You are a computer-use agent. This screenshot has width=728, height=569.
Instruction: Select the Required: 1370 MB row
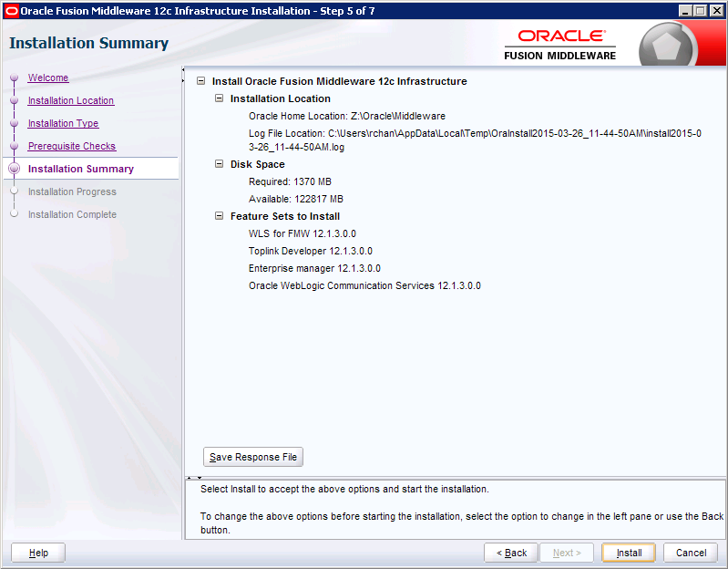pos(290,181)
